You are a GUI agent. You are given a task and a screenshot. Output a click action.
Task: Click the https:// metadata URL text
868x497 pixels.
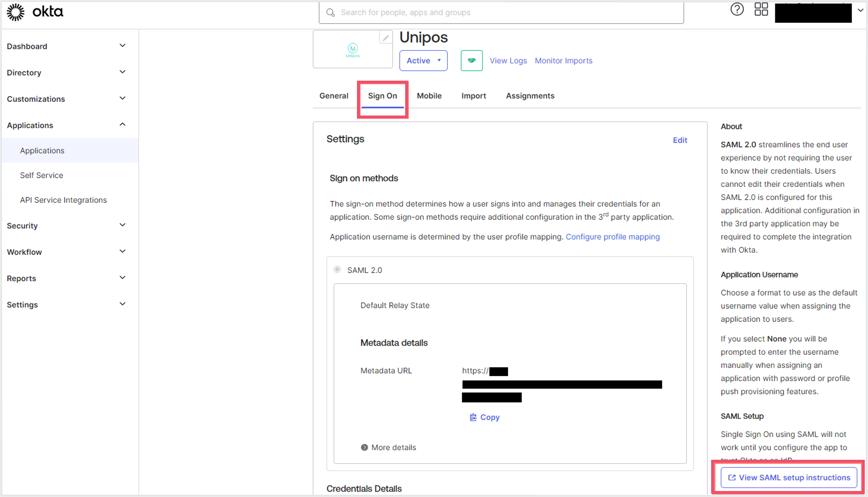475,371
